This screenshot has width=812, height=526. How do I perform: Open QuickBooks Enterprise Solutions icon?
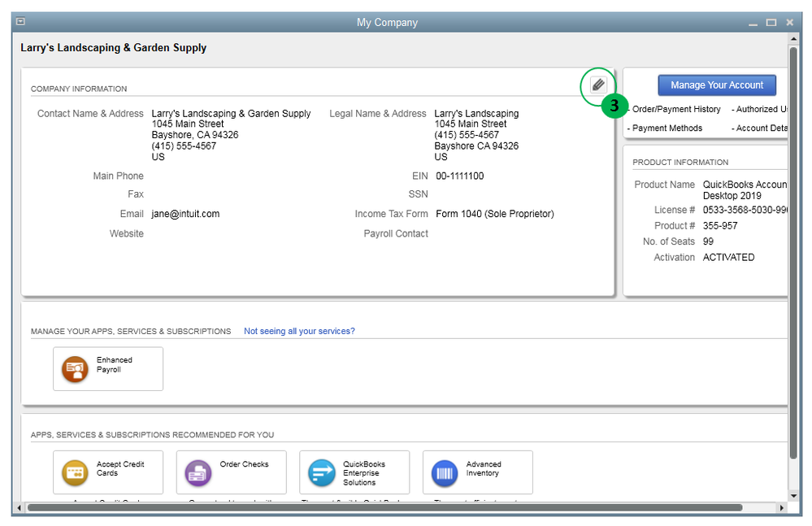pos(322,472)
